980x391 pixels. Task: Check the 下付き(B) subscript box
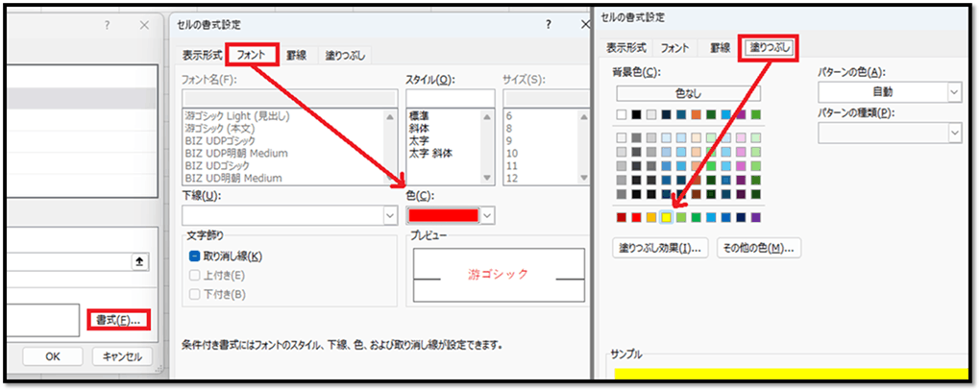196,293
